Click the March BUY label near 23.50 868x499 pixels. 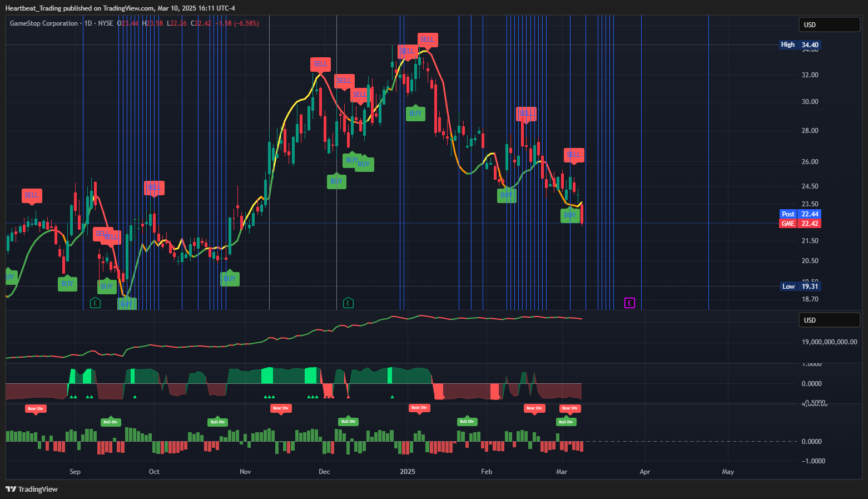571,215
